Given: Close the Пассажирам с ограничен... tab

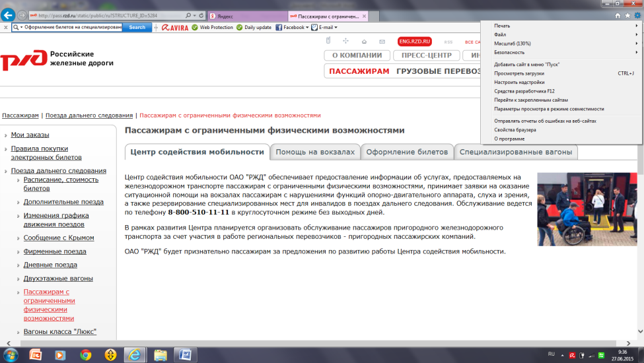Looking at the screenshot, I should point(364,16).
